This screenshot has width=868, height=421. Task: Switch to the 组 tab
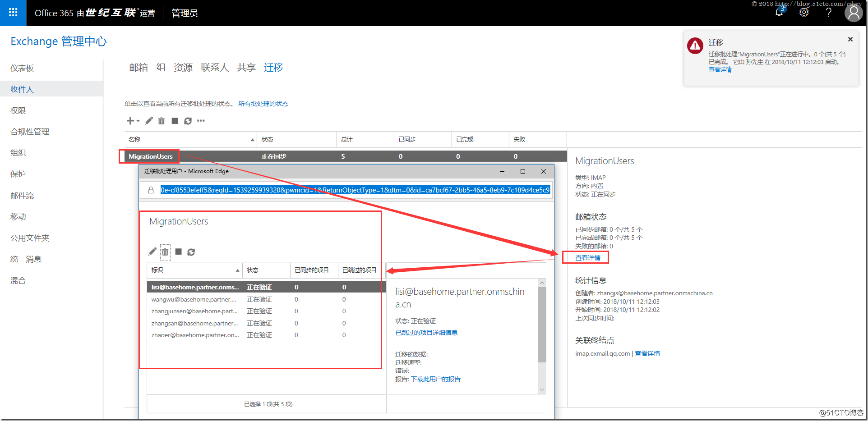(161, 68)
